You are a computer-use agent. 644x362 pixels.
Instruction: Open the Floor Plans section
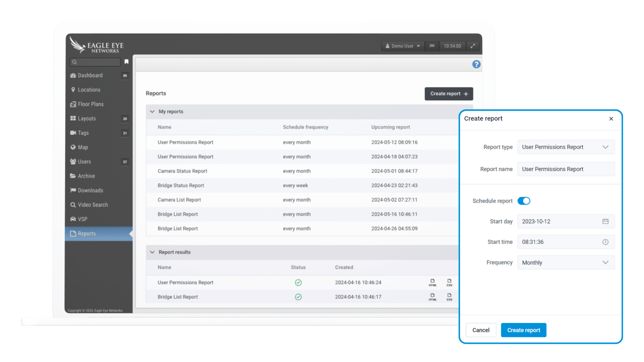pyautogui.click(x=90, y=104)
